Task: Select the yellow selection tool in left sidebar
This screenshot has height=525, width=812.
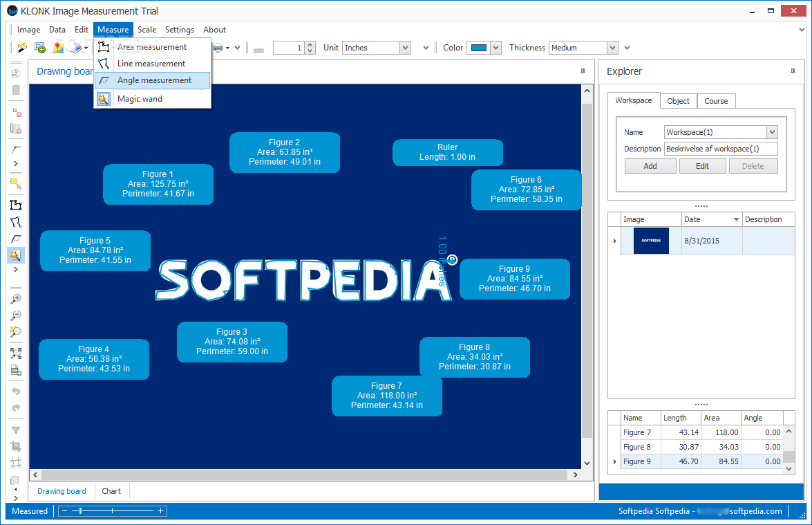Action: click(x=16, y=183)
